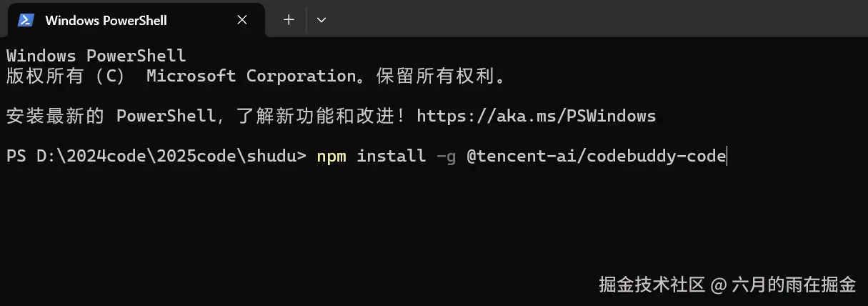This screenshot has height=306, width=868.
Task: Expand the new tab profile dropdown chevron
Action: [x=321, y=20]
